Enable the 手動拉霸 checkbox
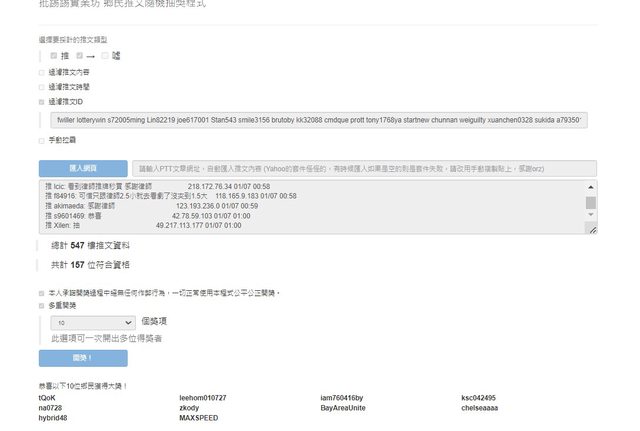The width and height of the screenshot is (640, 431). [42, 140]
